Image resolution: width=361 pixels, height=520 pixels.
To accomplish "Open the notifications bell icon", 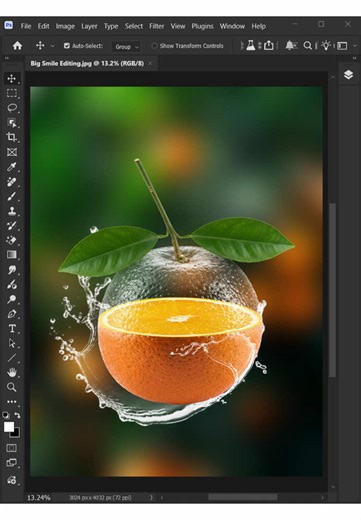I will [291, 46].
